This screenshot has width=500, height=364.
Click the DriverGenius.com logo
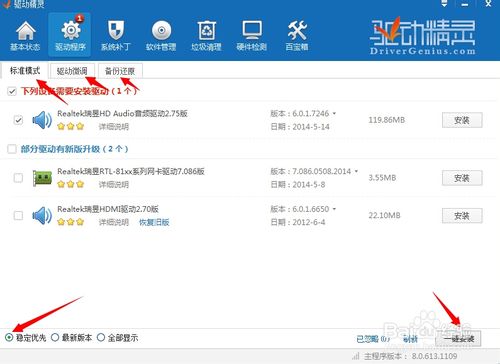pos(422,37)
